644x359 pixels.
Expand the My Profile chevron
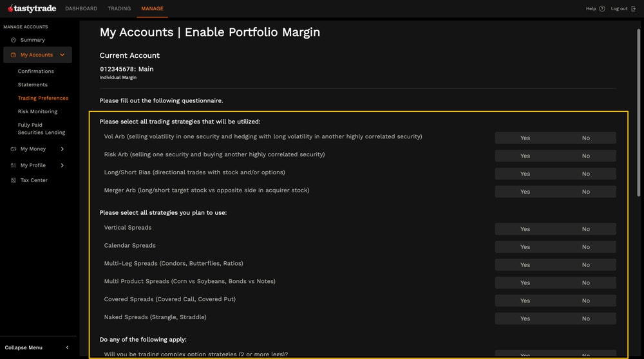[62, 165]
